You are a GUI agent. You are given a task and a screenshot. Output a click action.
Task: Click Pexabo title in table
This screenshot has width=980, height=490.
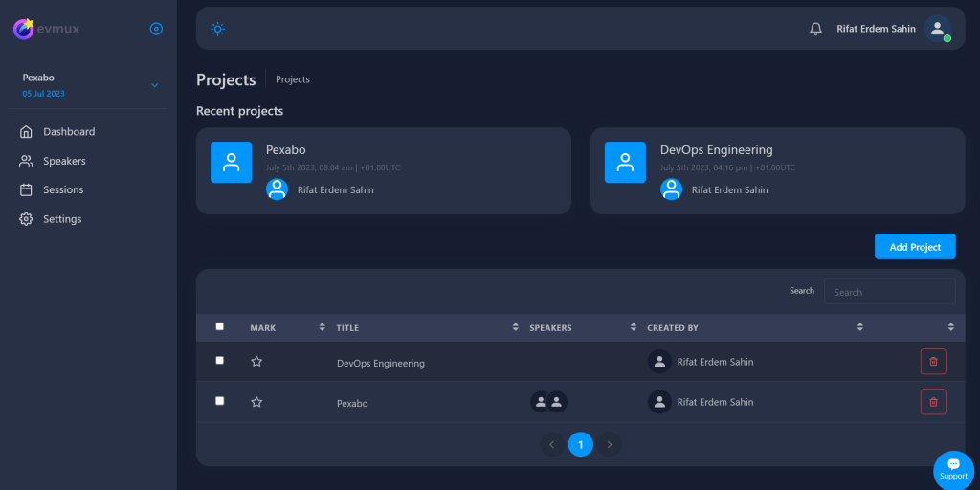pos(352,404)
